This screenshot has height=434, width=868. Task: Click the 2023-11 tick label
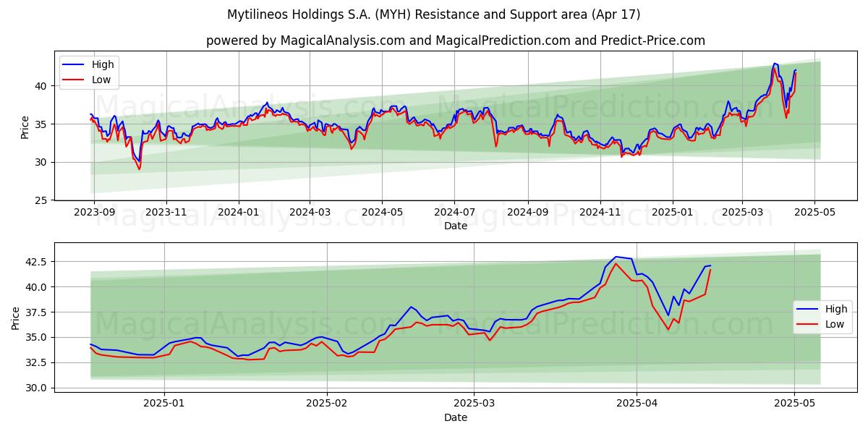(166, 212)
